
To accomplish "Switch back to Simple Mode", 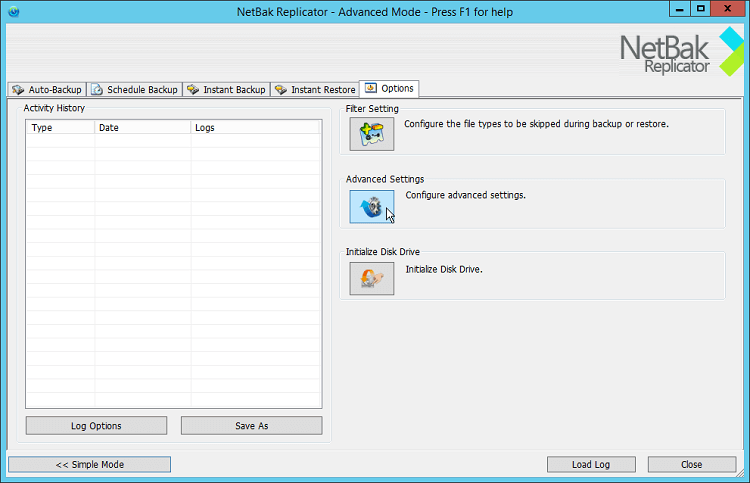I will pyautogui.click(x=89, y=464).
